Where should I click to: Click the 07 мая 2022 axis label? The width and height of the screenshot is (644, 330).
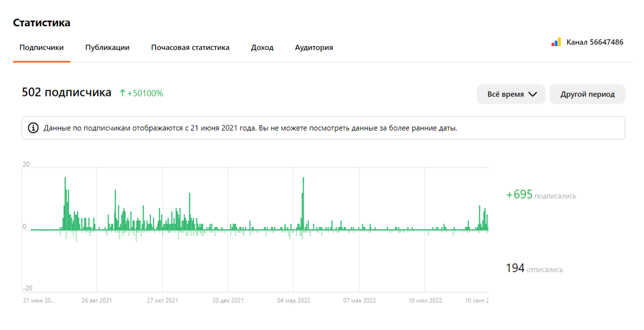pyautogui.click(x=360, y=300)
